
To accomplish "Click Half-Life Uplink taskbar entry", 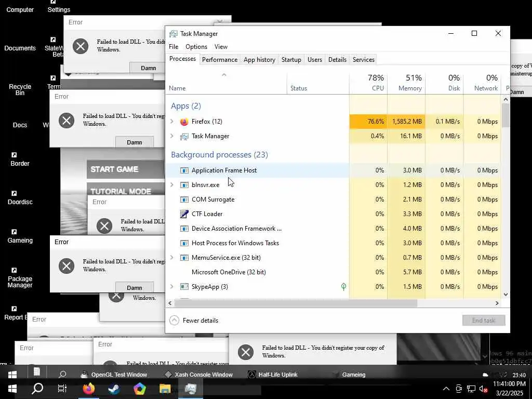I will coord(273,375).
